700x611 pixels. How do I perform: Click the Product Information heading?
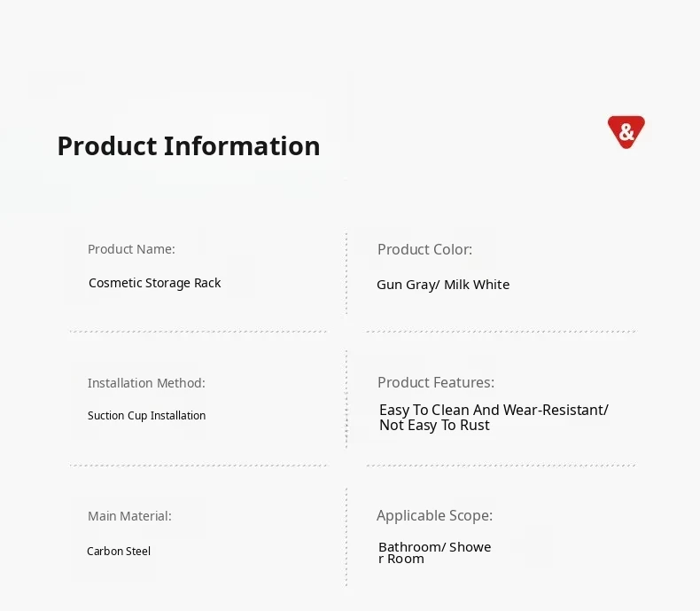188,145
